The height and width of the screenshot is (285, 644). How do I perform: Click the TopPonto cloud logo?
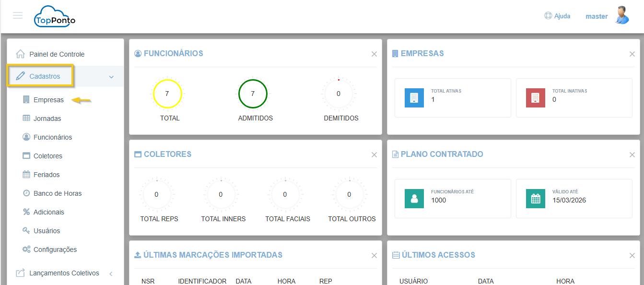tap(55, 17)
